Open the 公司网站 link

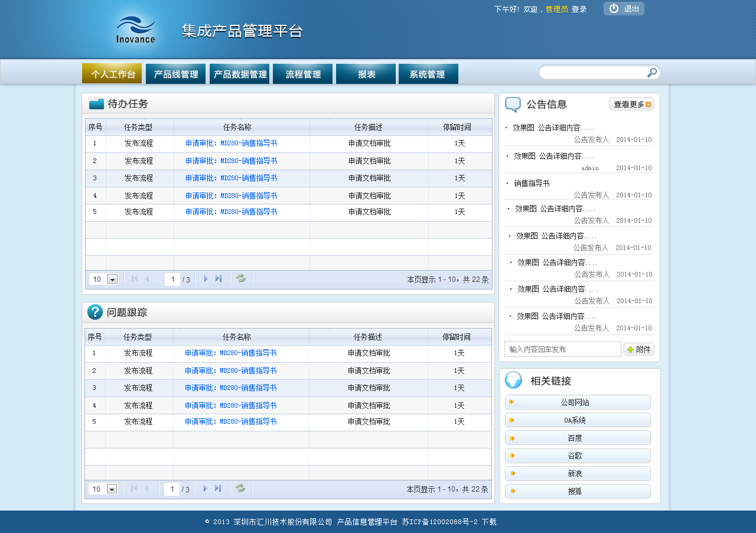pyautogui.click(x=578, y=402)
